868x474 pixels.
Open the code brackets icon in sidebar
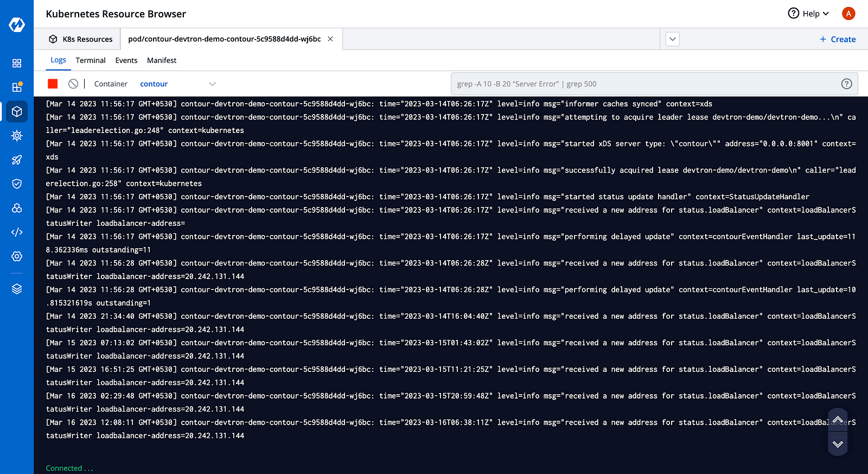click(17, 232)
